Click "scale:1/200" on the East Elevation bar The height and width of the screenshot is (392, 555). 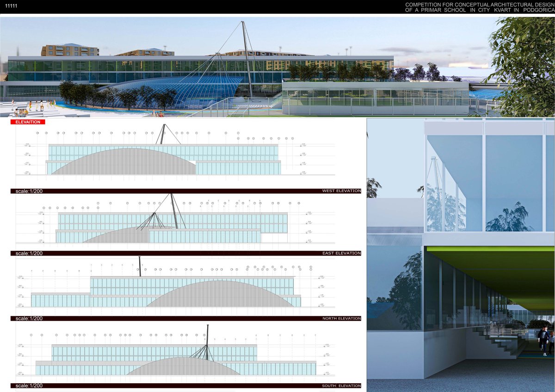[x=29, y=253]
